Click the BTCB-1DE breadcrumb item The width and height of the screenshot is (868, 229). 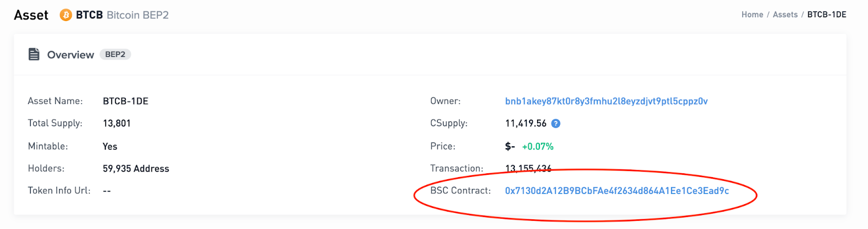coord(826,15)
